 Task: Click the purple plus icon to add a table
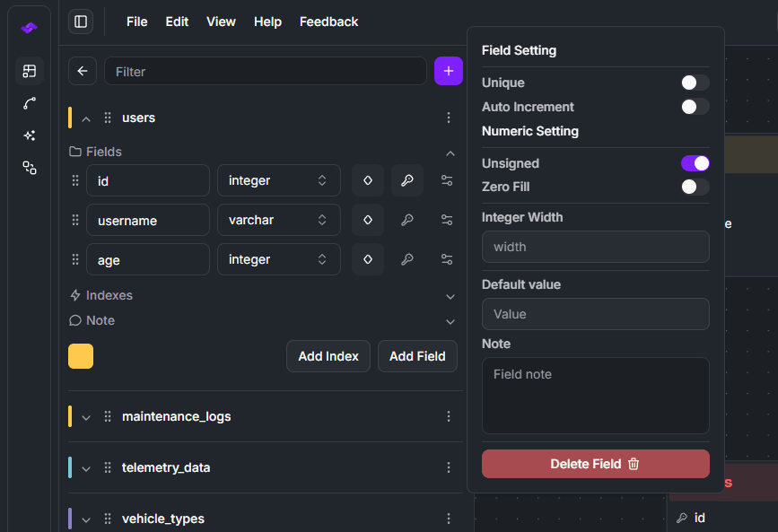coord(448,71)
